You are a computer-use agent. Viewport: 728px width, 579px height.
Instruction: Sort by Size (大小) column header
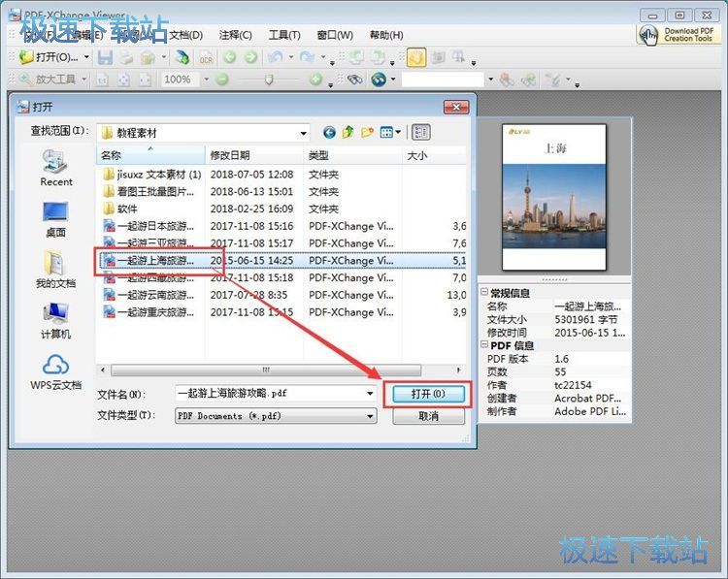(434, 155)
